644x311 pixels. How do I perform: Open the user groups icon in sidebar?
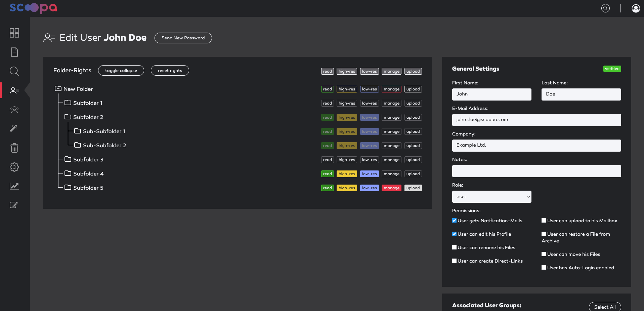[x=14, y=110]
